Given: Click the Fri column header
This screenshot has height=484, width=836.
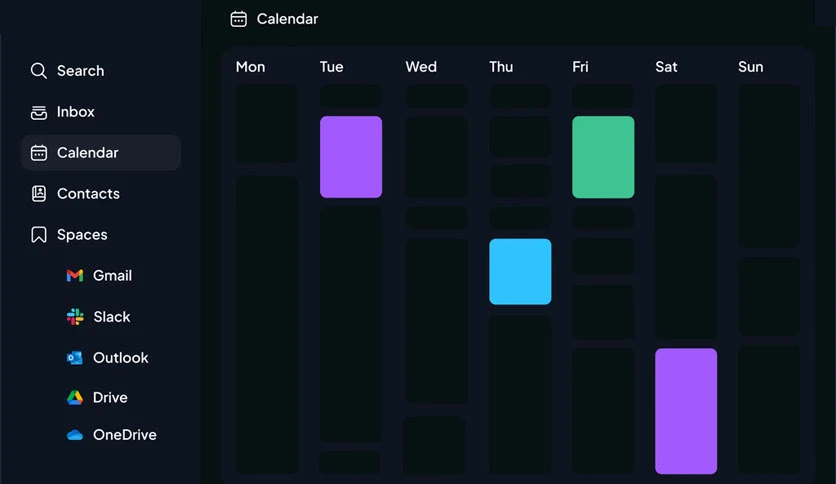Looking at the screenshot, I should coord(580,67).
